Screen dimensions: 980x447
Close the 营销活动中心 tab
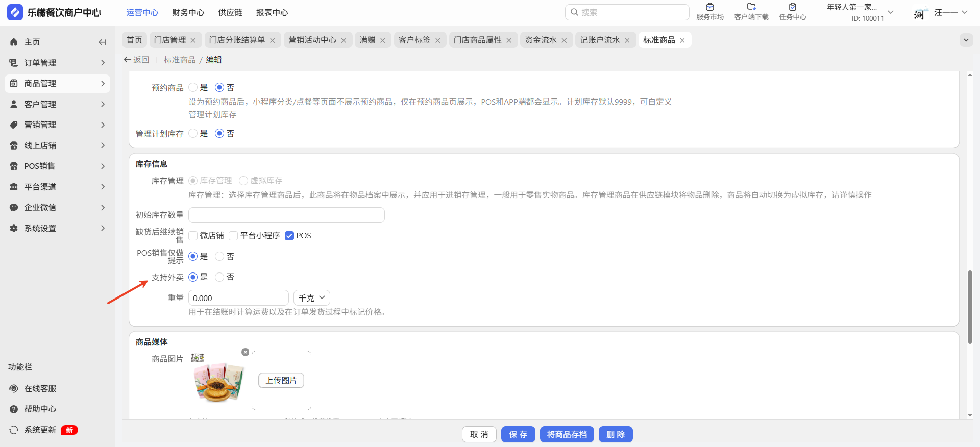[x=344, y=40]
